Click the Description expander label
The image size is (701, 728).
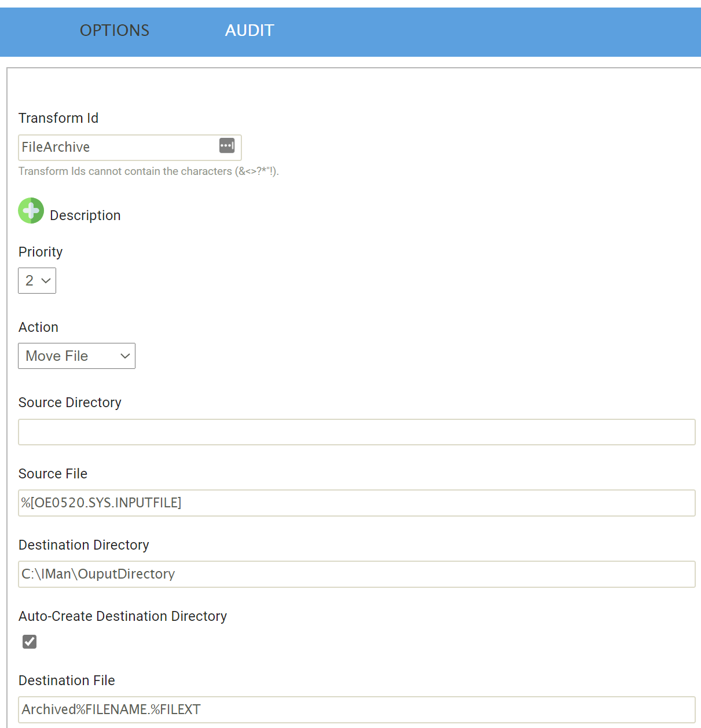point(85,215)
